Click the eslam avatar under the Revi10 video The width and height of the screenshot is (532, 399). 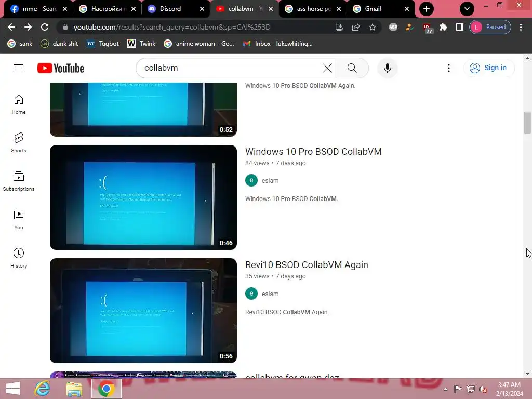[x=251, y=294]
